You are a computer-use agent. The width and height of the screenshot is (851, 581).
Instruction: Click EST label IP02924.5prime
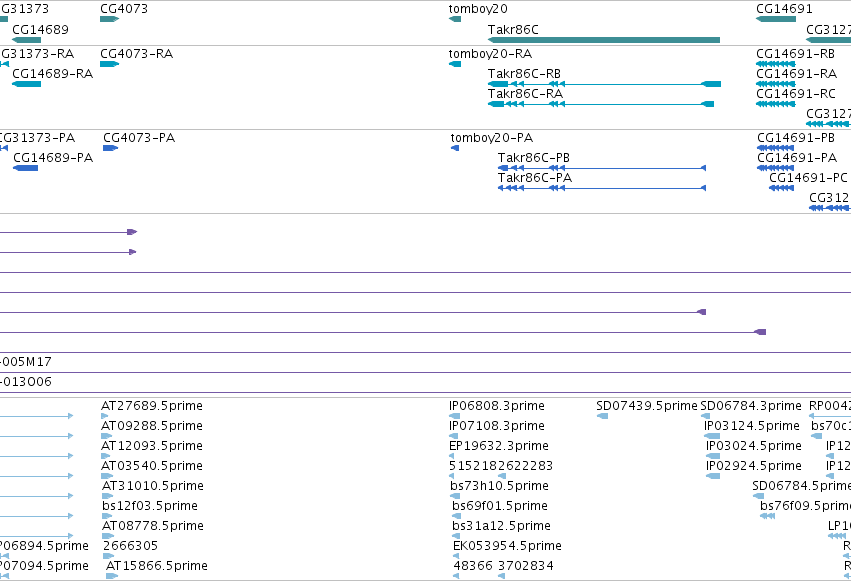pos(754,466)
